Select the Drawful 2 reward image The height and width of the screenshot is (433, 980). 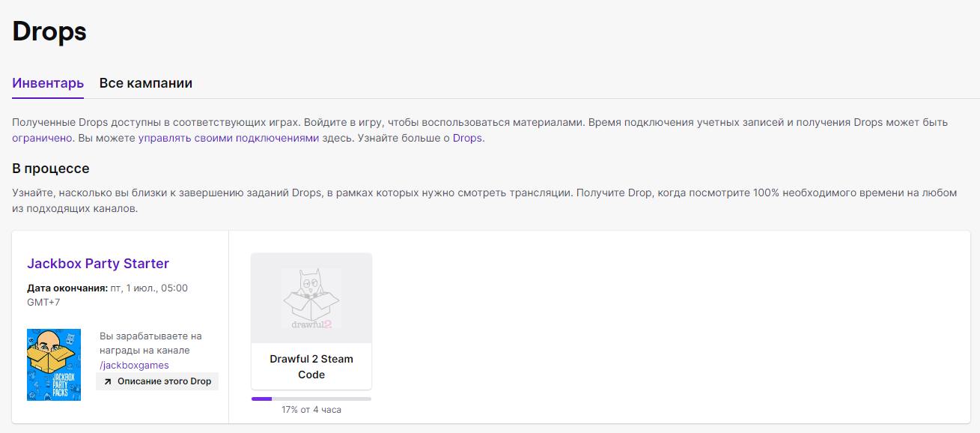[311, 298]
